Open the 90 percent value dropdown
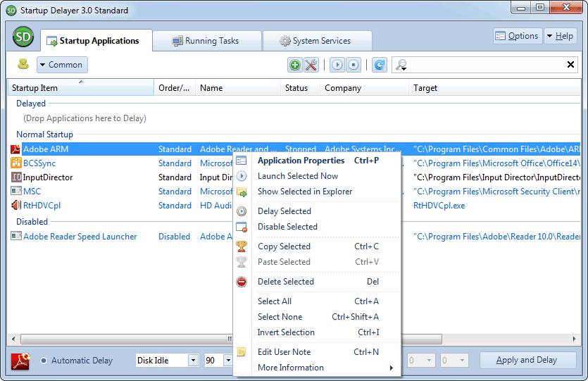The height and width of the screenshot is (381, 588). [x=228, y=361]
